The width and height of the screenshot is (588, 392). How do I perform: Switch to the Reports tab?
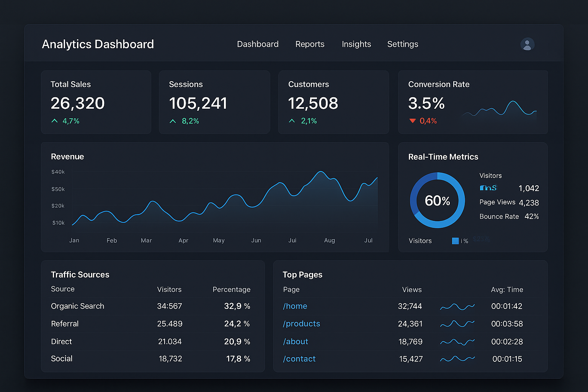coord(310,44)
